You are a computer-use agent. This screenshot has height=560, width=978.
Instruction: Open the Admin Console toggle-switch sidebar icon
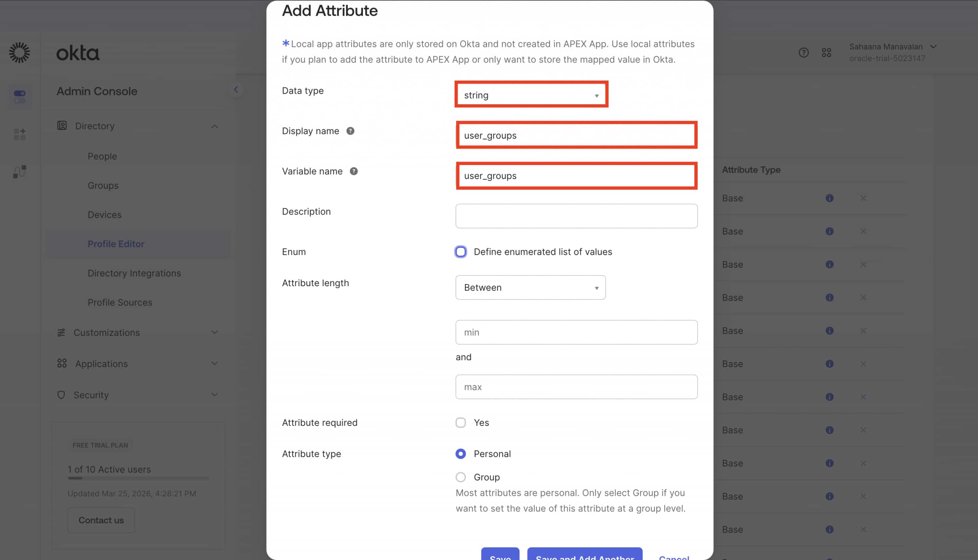coord(19,97)
